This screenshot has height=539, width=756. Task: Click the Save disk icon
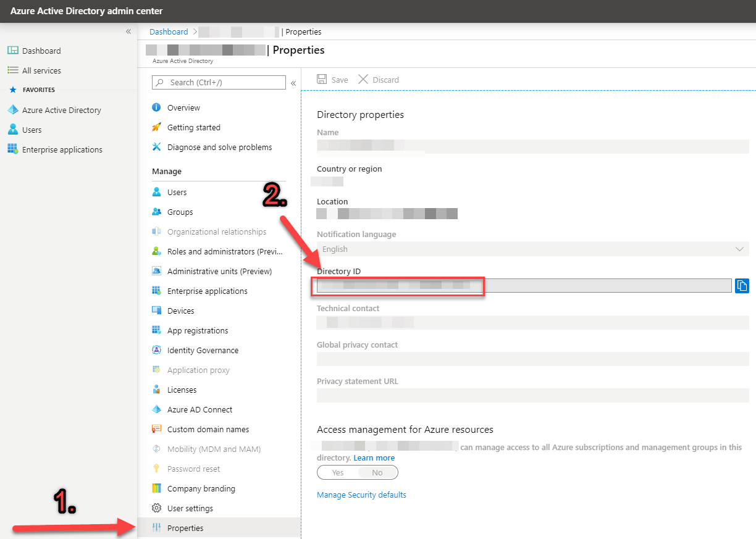point(322,80)
